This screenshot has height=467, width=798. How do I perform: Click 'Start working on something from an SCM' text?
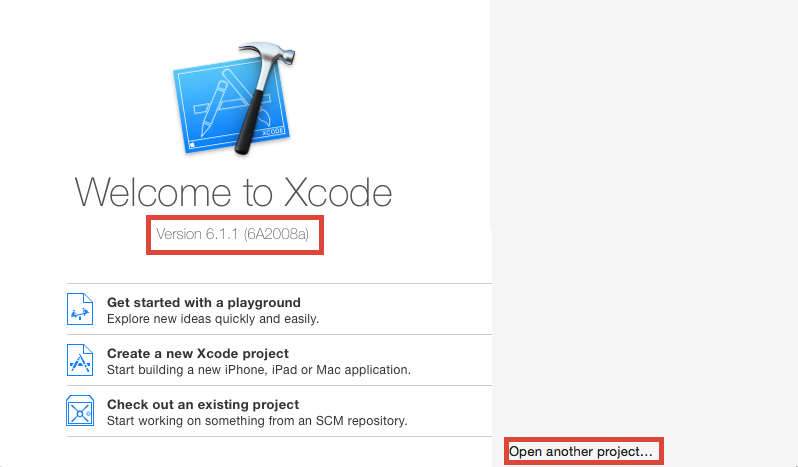click(x=256, y=421)
